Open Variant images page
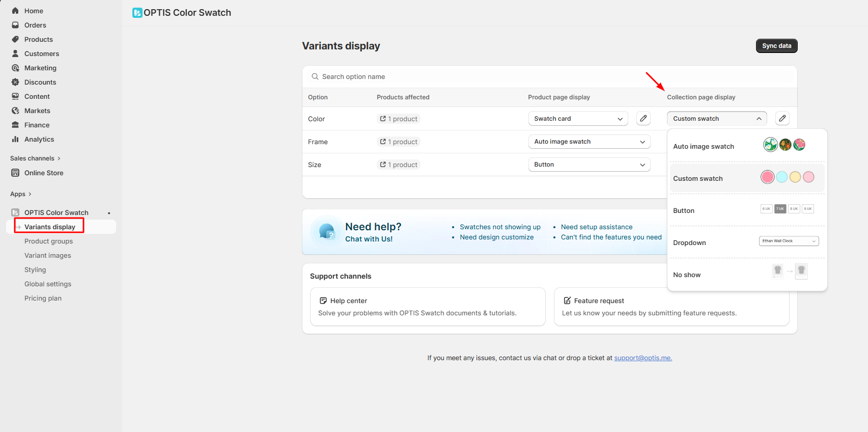 48,255
